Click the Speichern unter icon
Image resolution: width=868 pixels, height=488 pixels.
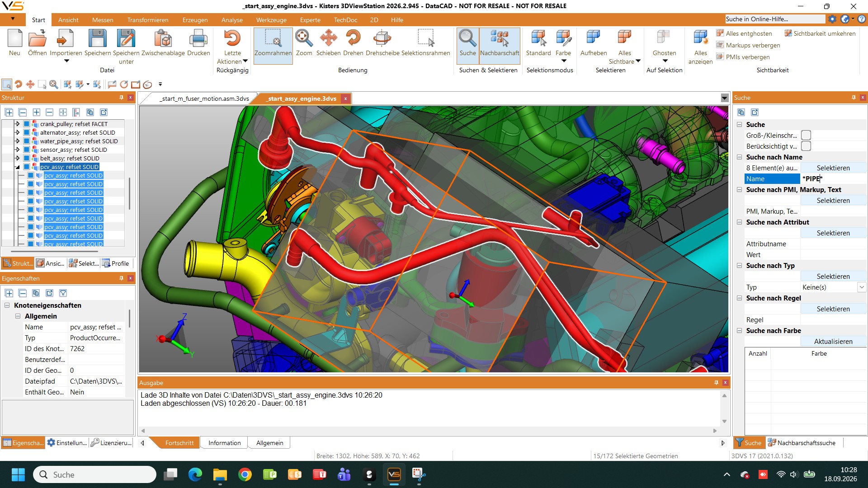(x=126, y=38)
